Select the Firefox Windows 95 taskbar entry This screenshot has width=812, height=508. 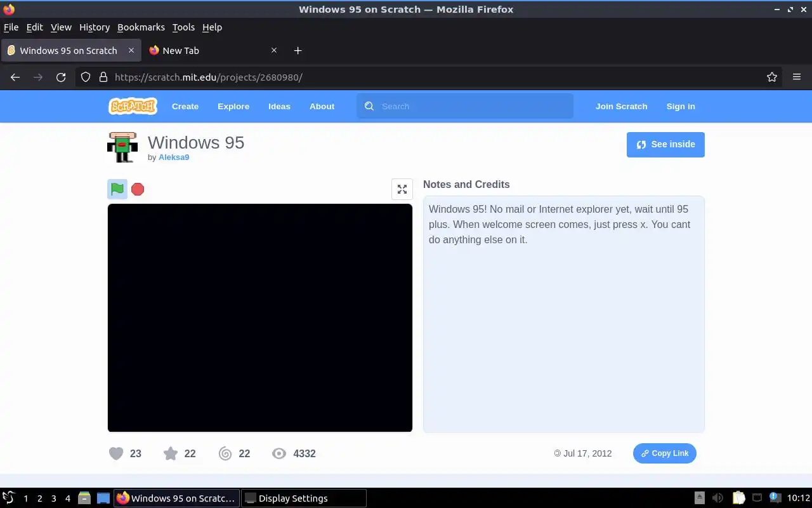click(x=177, y=498)
